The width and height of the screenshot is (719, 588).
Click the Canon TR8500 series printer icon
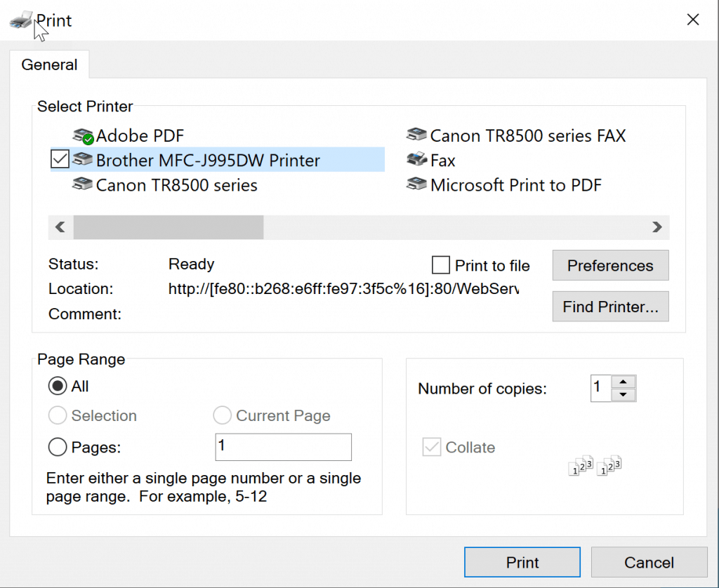(x=83, y=185)
